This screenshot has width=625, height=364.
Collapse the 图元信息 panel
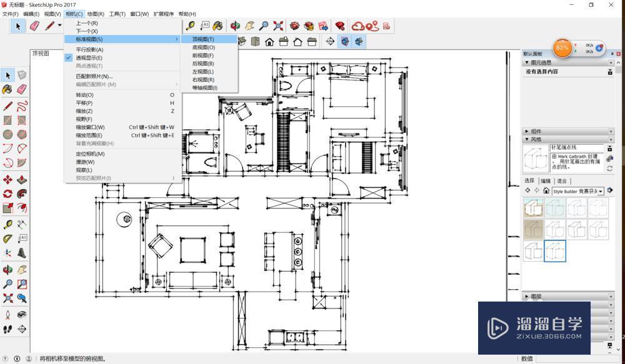[527, 62]
